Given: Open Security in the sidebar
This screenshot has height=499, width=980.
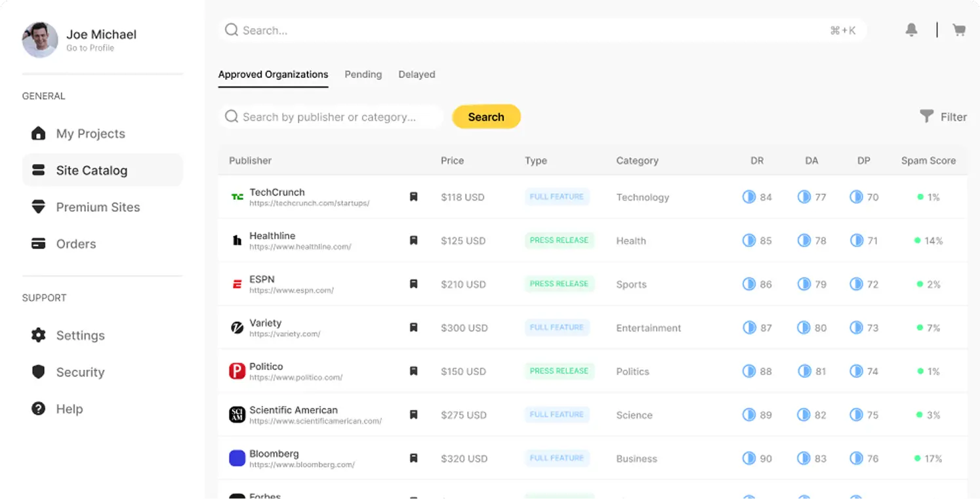Looking at the screenshot, I should tap(102, 372).
